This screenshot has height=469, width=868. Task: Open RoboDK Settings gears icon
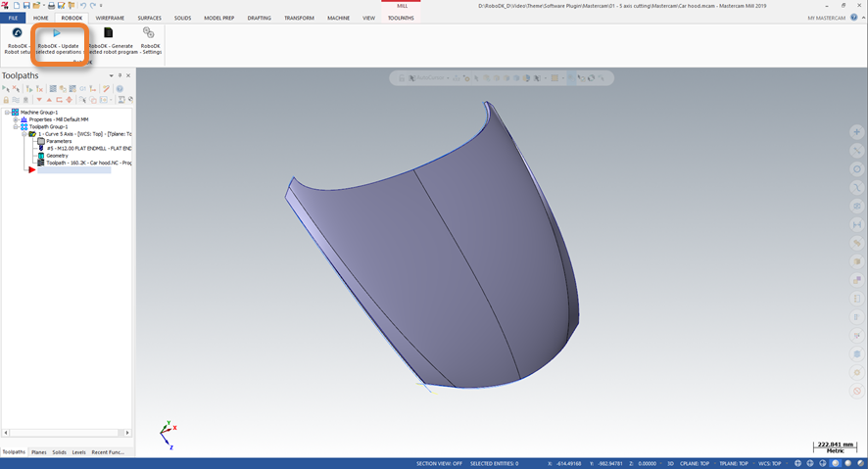tap(149, 33)
